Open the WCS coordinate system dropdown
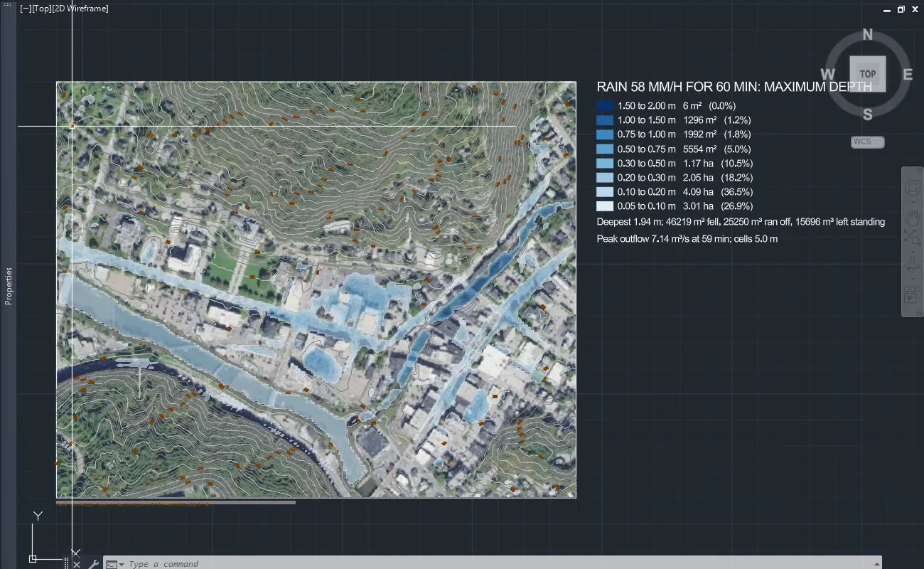Viewport: 924px width, 569px height. (867, 142)
